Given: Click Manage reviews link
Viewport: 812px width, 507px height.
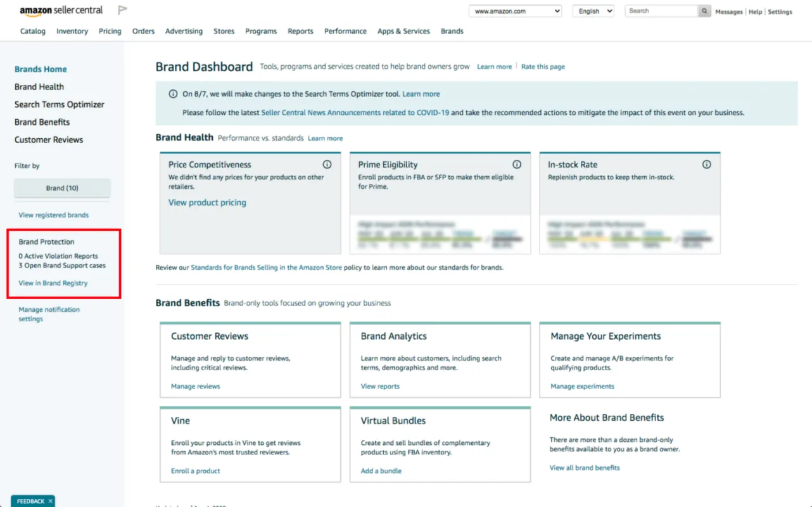Looking at the screenshot, I should pyautogui.click(x=196, y=387).
